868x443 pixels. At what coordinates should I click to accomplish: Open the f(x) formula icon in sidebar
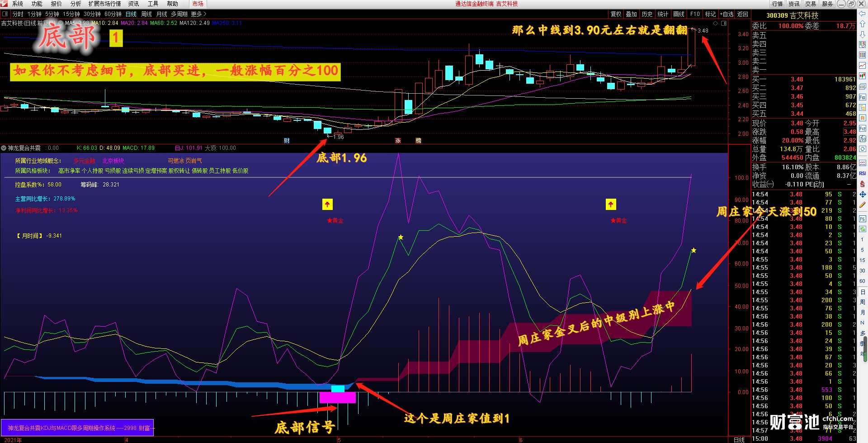click(x=862, y=138)
